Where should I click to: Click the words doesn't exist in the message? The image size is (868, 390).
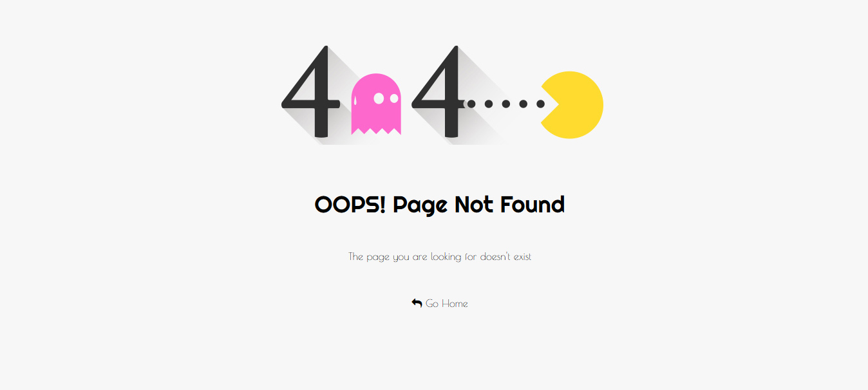[506, 256]
